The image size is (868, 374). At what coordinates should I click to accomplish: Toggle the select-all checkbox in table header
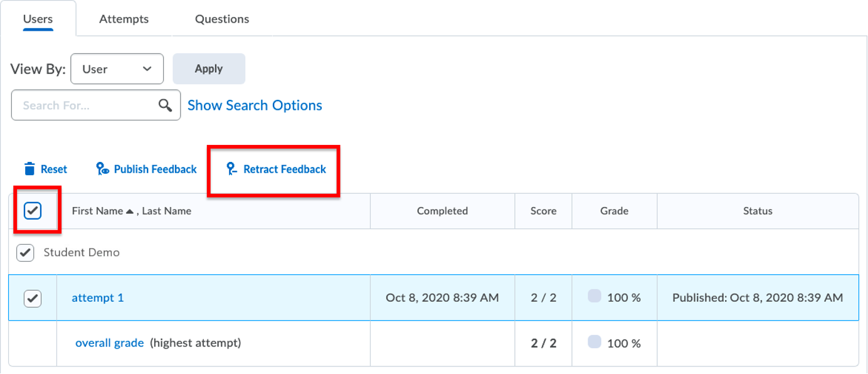(33, 211)
